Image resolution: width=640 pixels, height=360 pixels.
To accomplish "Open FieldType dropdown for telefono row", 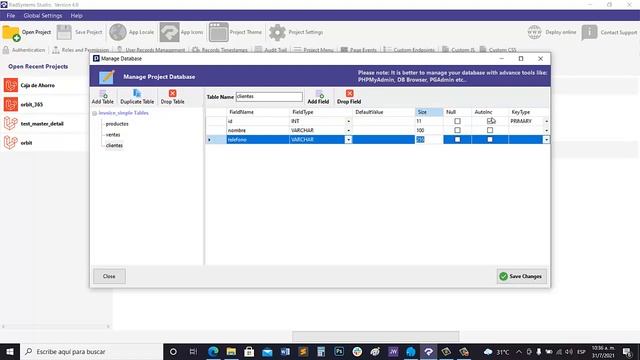I will pyautogui.click(x=349, y=140).
